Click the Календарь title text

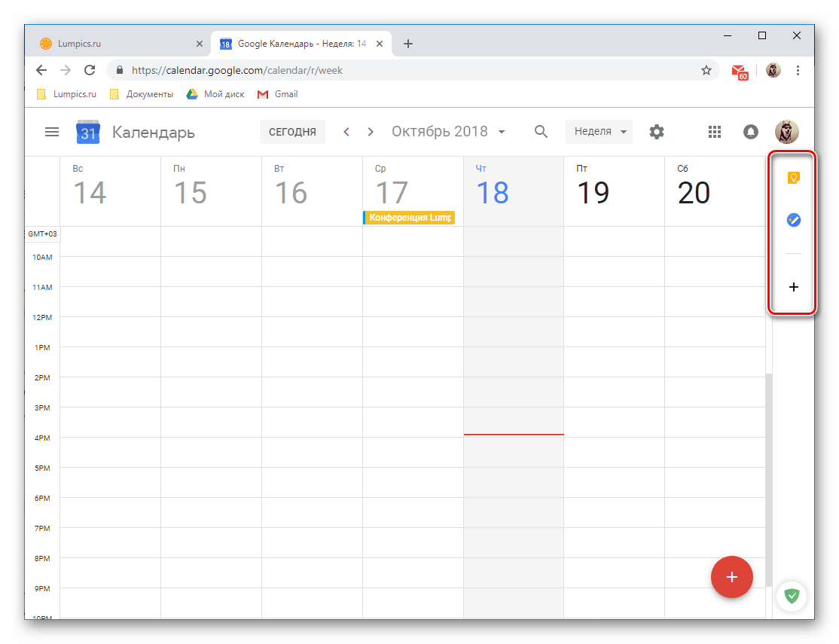(154, 133)
